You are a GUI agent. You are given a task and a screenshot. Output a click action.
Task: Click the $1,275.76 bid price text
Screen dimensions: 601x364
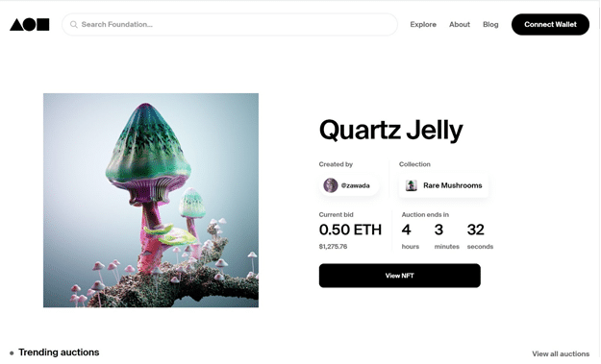tap(333, 247)
